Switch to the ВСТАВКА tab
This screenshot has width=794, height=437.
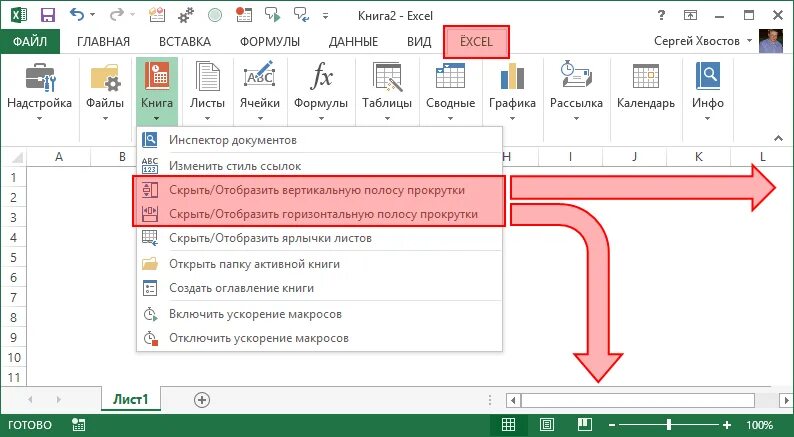(x=185, y=42)
